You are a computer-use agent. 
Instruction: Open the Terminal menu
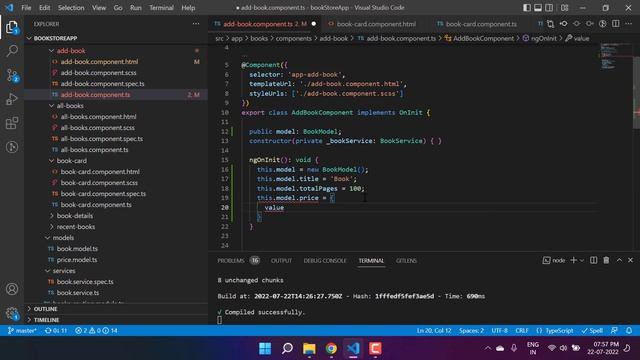[161, 8]
